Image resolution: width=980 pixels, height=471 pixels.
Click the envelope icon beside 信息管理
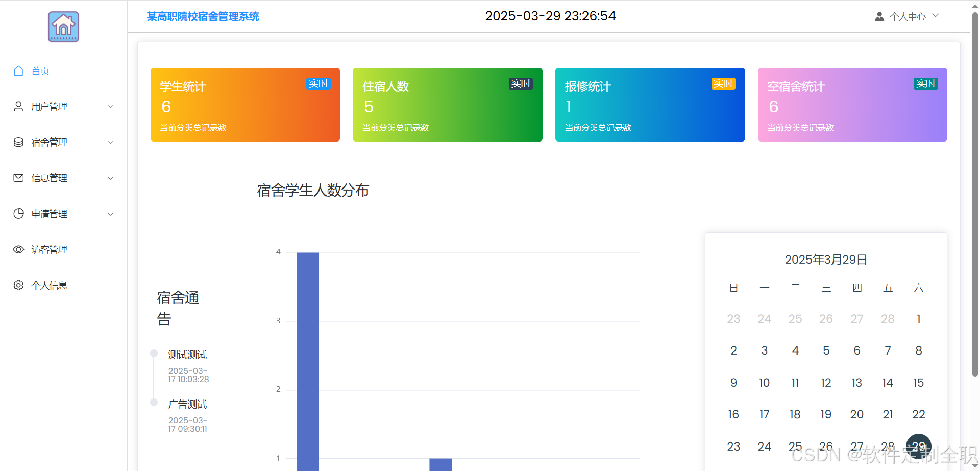click(18, 178)
